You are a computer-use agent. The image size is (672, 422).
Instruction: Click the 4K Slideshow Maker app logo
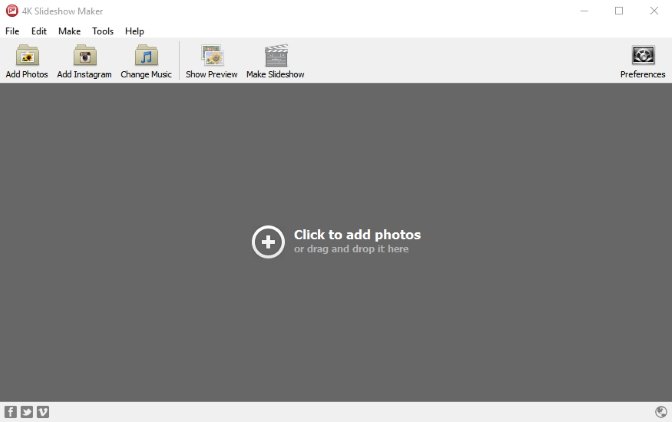coord(12,11)
